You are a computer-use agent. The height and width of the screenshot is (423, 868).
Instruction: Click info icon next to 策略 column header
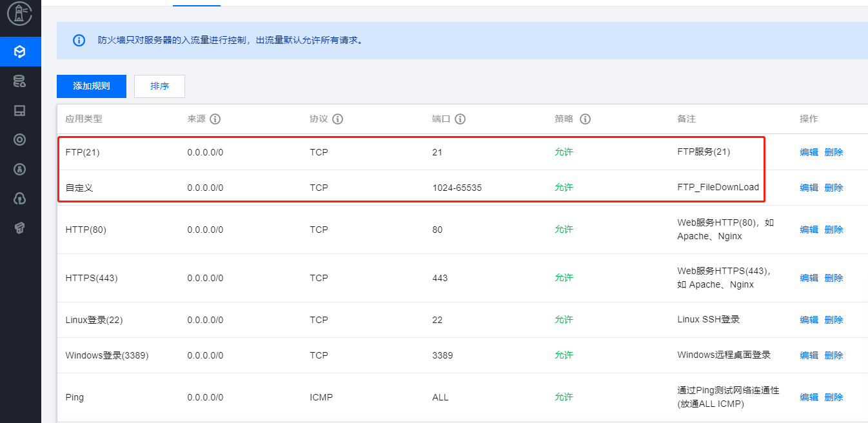click(586, 119)
